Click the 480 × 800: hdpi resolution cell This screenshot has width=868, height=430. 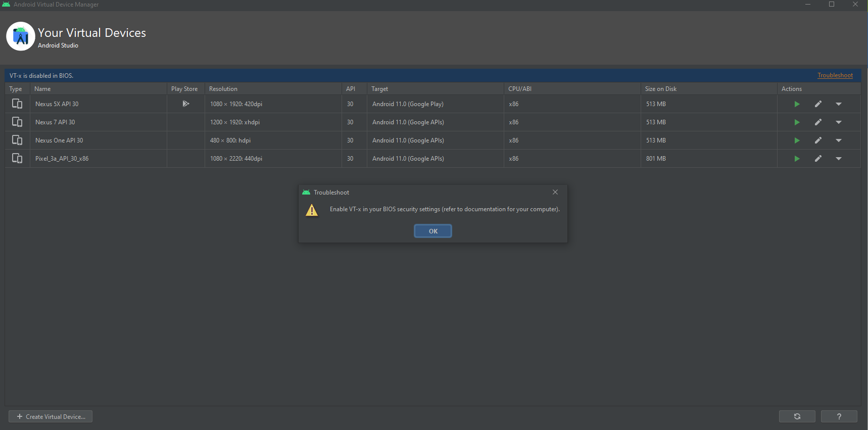pos(273,140)
